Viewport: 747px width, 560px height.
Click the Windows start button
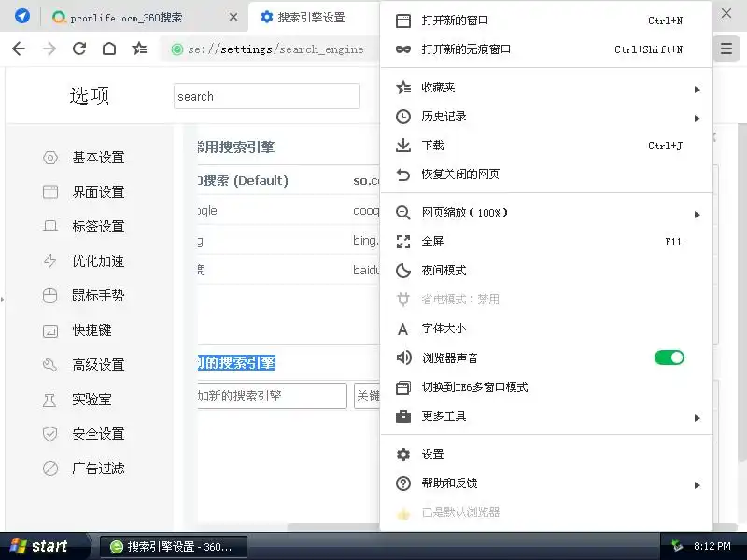tap(43, 546)
